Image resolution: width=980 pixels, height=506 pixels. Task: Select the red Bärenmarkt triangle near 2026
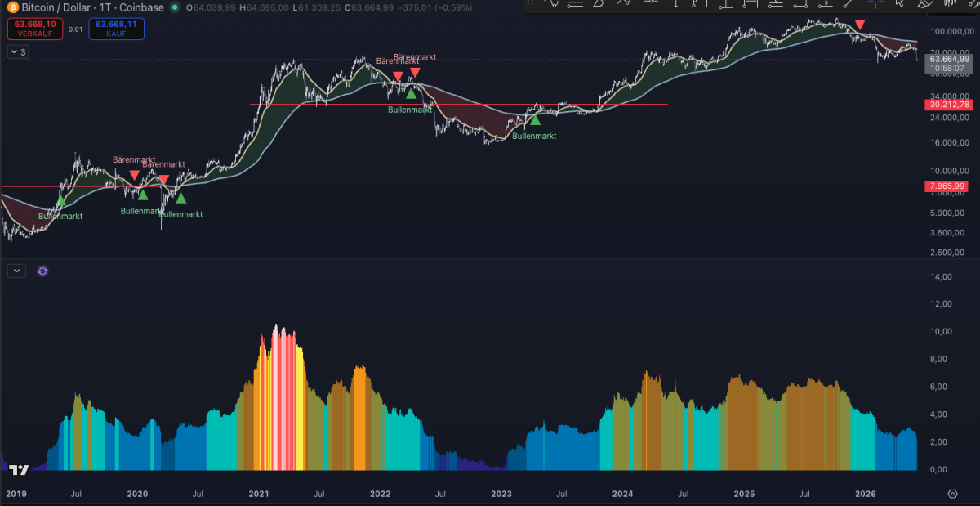point(860,26)
